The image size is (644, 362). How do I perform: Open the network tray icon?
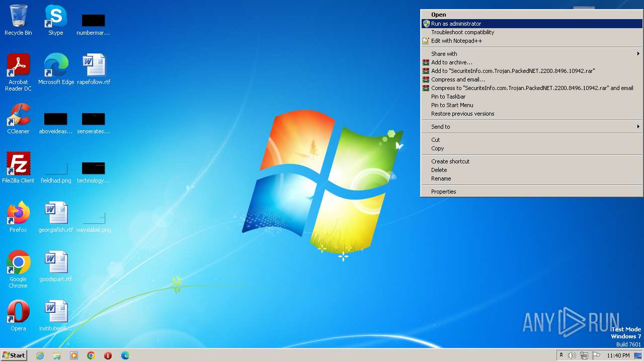[x=584, y=355]
